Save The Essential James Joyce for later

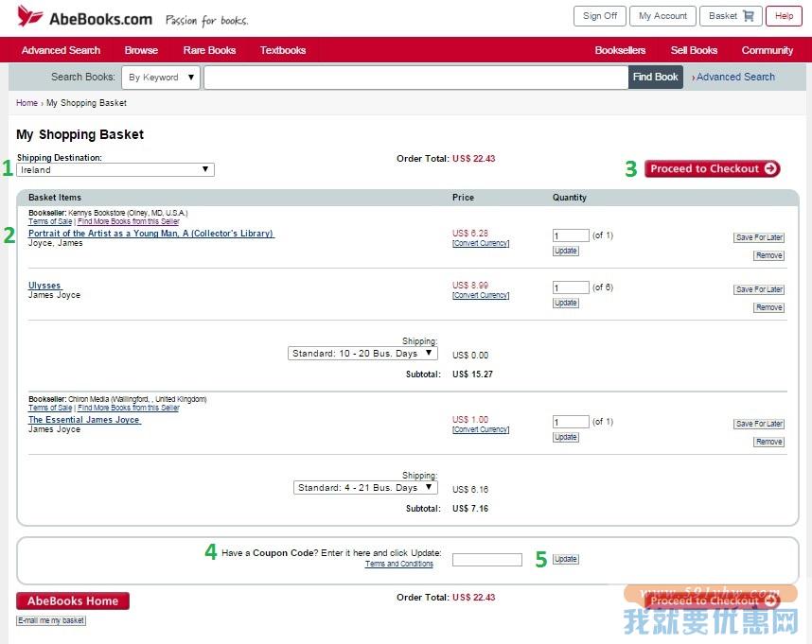point(759,424)
